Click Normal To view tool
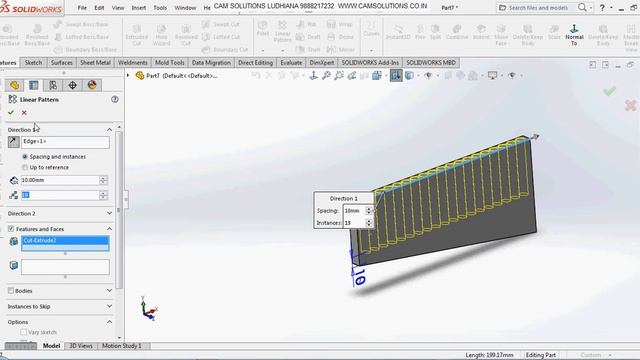Screen dimensions: 640x360 [574, 34]
